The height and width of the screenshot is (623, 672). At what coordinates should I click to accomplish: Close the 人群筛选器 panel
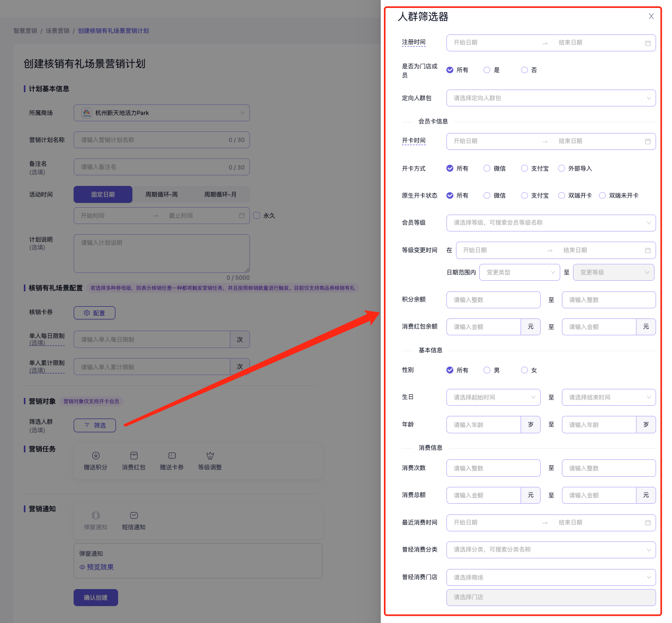(651, 16)
